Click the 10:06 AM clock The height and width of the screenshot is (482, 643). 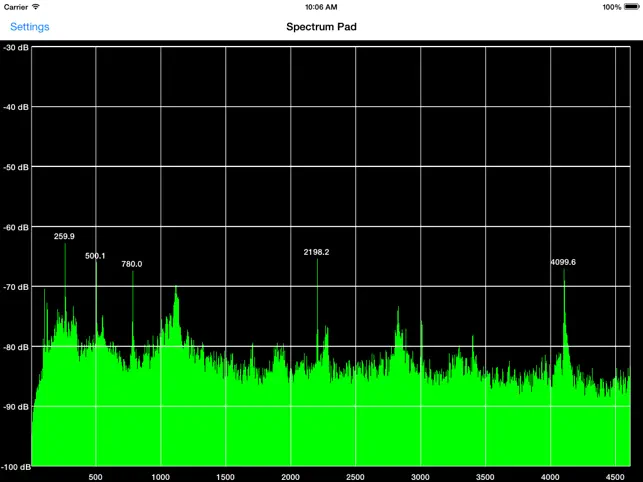pos(321,7)
